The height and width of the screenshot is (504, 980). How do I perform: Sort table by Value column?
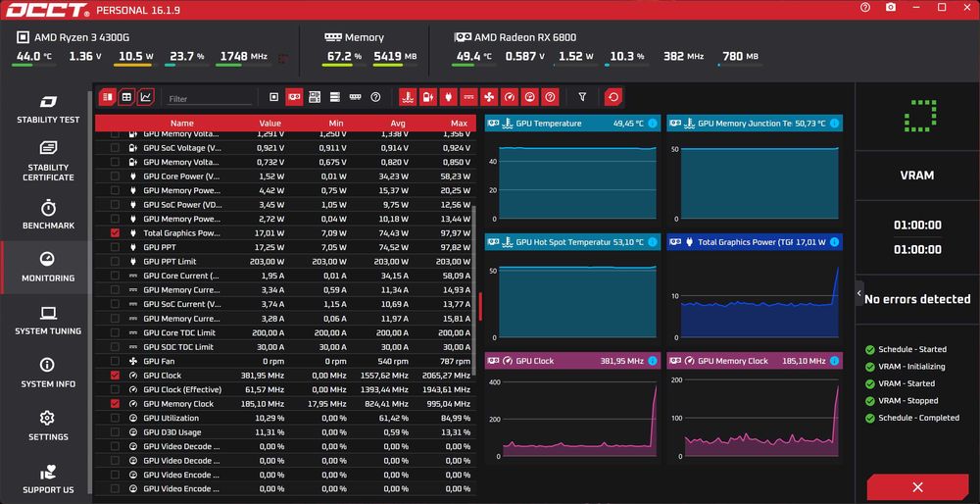click(270, 124)
